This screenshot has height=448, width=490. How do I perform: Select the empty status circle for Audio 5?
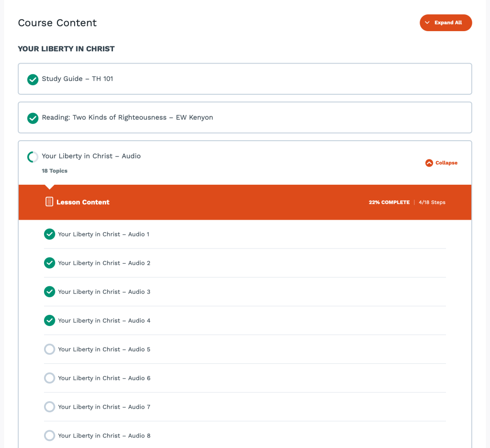[x=49, y=349]
